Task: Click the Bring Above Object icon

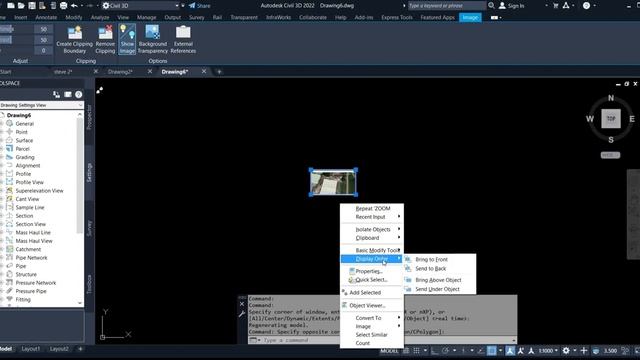Action: pyautogui.click(x=408, y=280)
